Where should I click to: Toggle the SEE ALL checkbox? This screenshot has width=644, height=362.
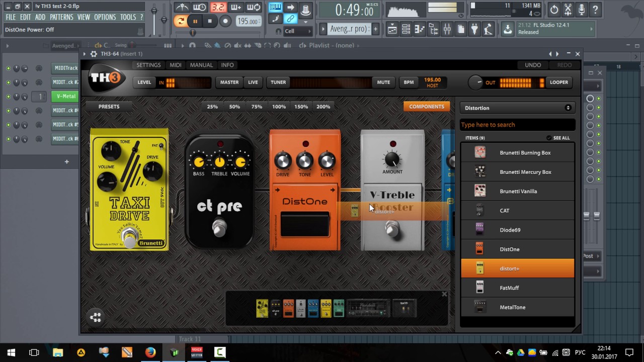click(x=549, y=138)
